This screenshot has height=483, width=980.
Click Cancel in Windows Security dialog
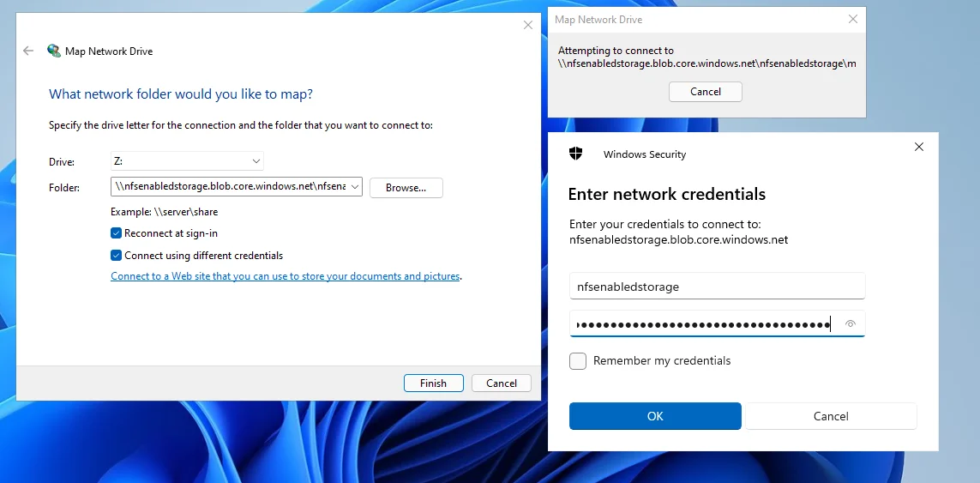click(x=831, y=416)
